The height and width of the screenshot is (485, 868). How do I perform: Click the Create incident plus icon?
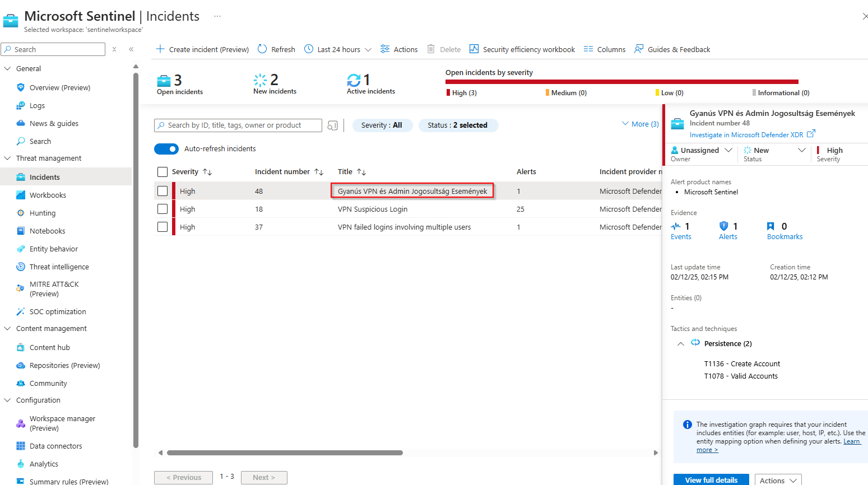[x=160, y=49]
